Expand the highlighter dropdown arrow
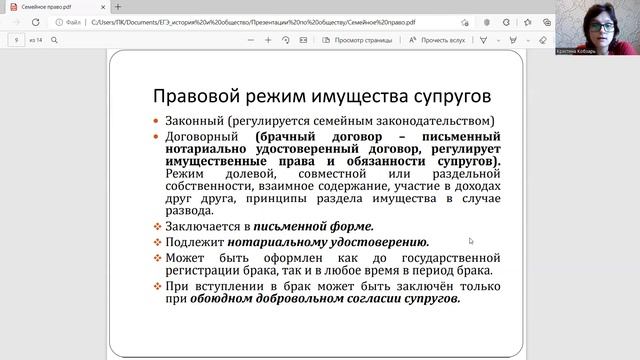 point(528,40)
